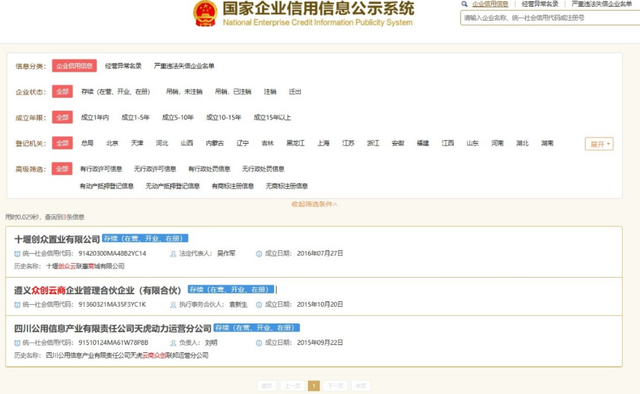Click clock icon beside 2015年10月20日
The width and height of the screenshot is (640, 394).
(259, 305)
